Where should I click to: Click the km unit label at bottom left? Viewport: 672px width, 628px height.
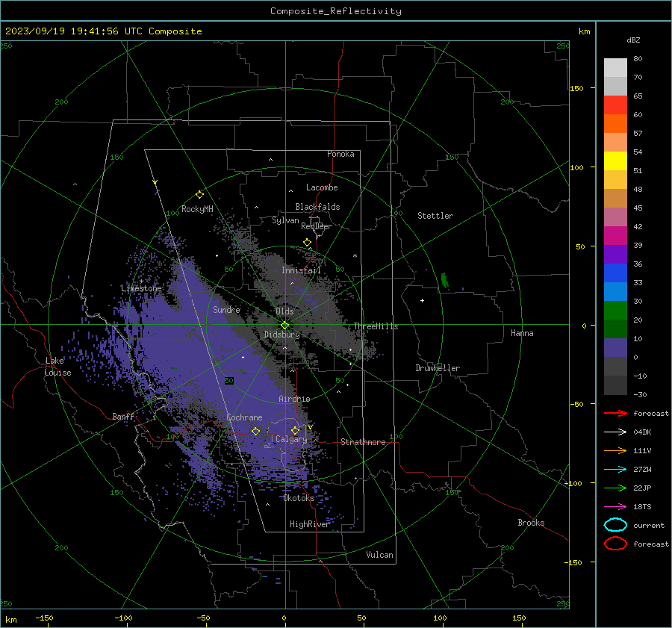click(10, 620)
